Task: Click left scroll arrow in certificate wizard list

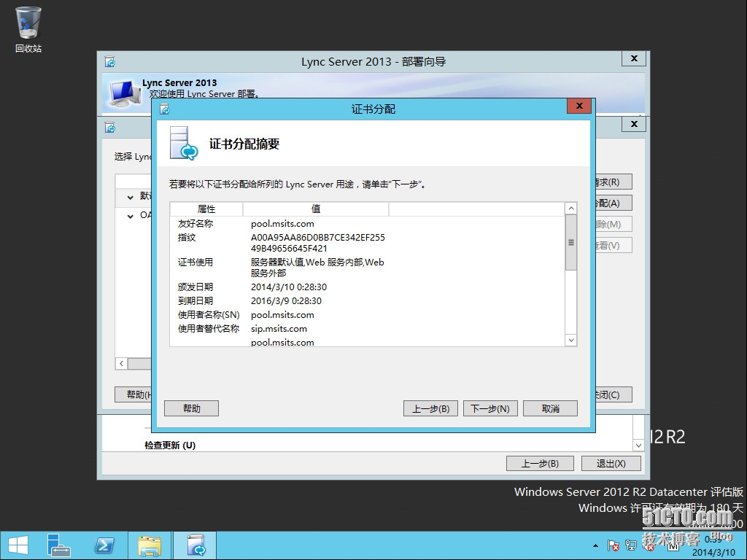Action: coord(122,364)
